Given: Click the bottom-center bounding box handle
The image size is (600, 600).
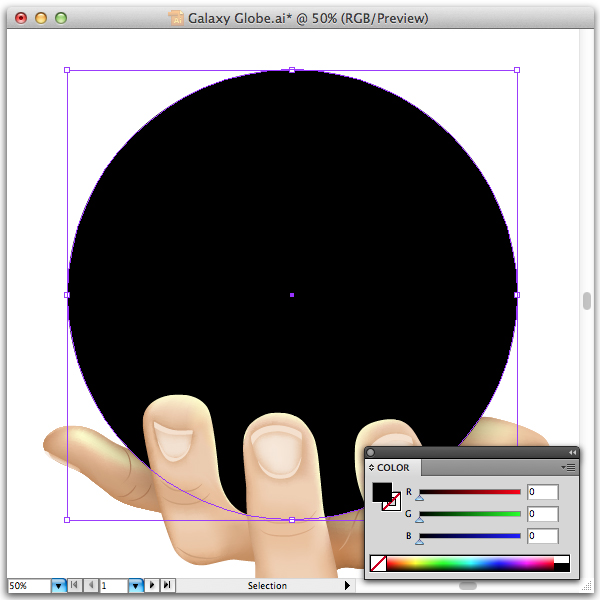Looking at the screenshot, I should pos(292,520).
